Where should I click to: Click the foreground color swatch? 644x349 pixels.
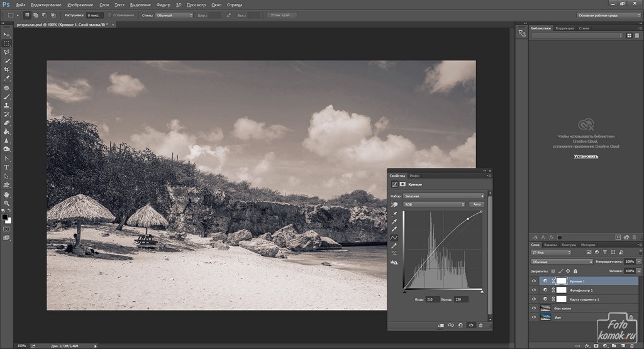pos(4,217)
